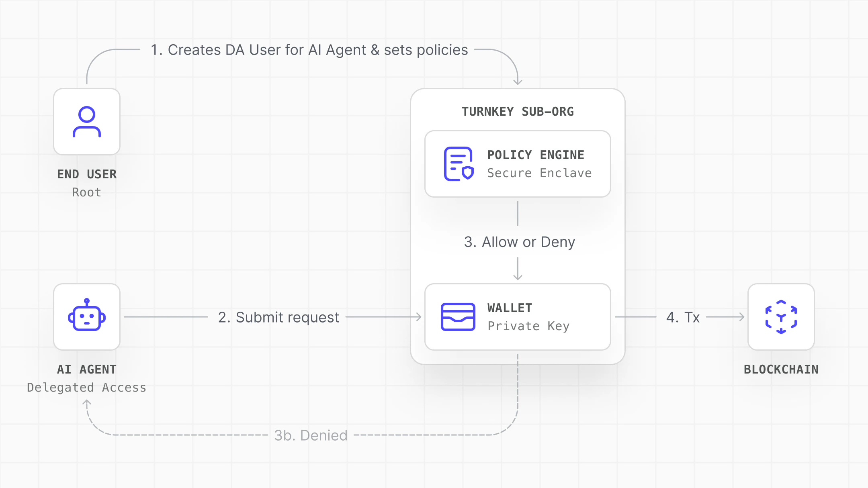Click the robot antenna on the AI AGENT icon

coord(86,302)
